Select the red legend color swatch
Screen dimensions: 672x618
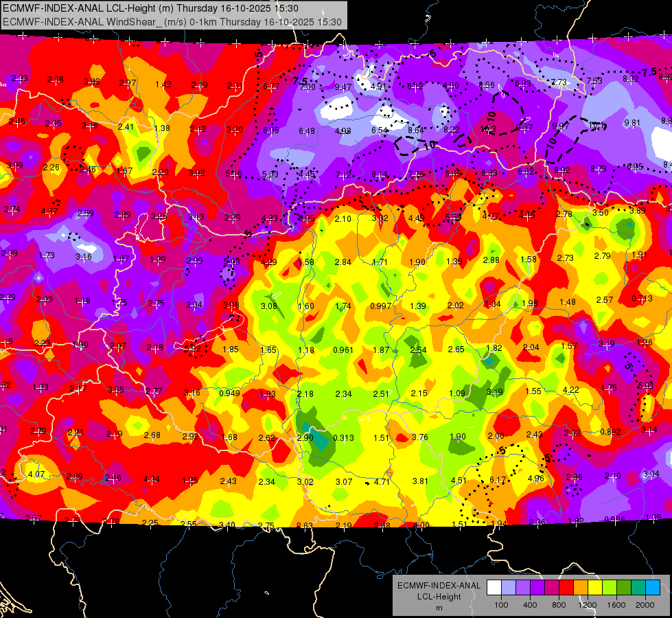pos(566,588)
